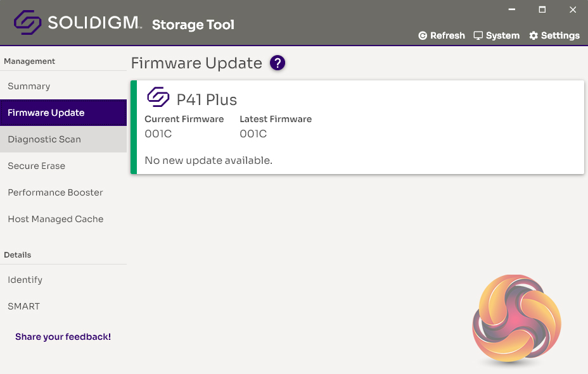Click the Solidigm logo in header
588x374 pixels.
pyautogui.click(x=77, y=23)
